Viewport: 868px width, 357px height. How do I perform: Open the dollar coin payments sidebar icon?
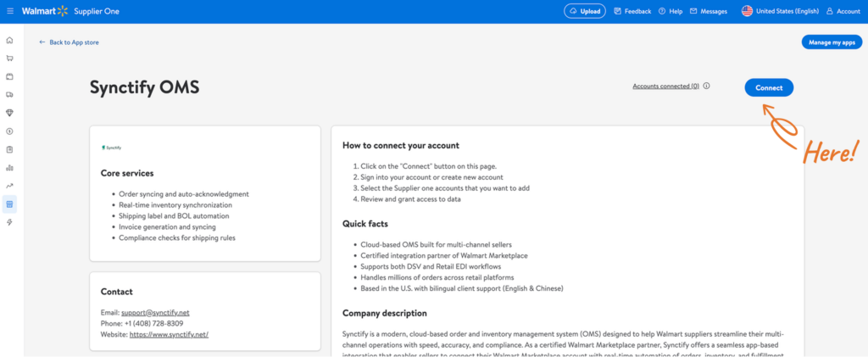tap(9, 131)
